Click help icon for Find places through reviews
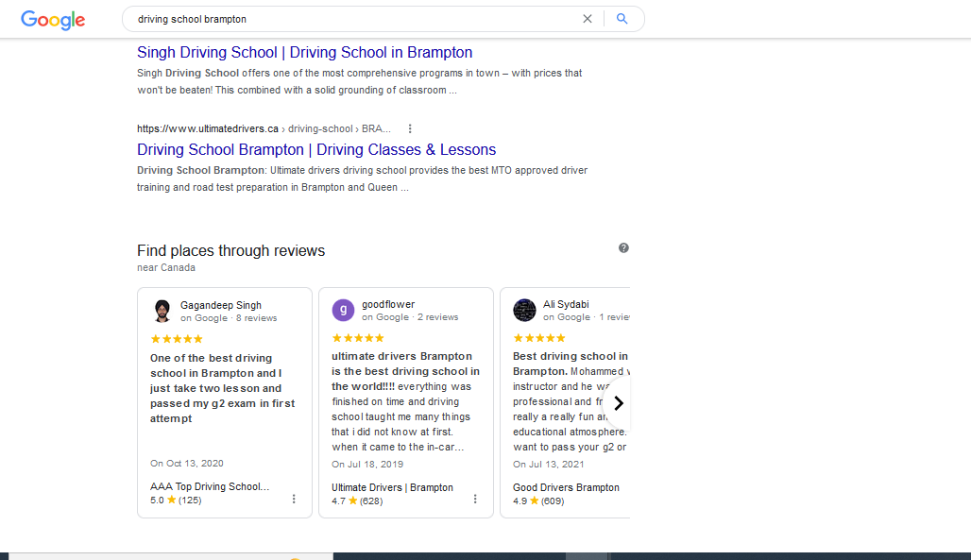 coord(623,247)
